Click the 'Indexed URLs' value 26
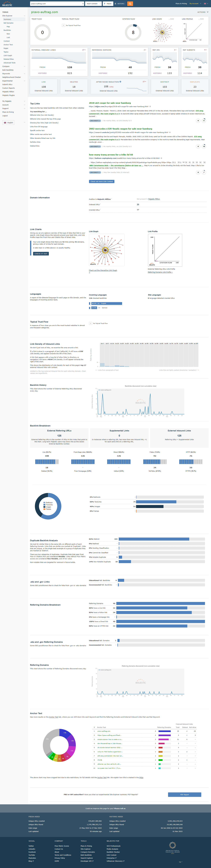The height and width of the screenshot is (868, 211). pos(138,204)
